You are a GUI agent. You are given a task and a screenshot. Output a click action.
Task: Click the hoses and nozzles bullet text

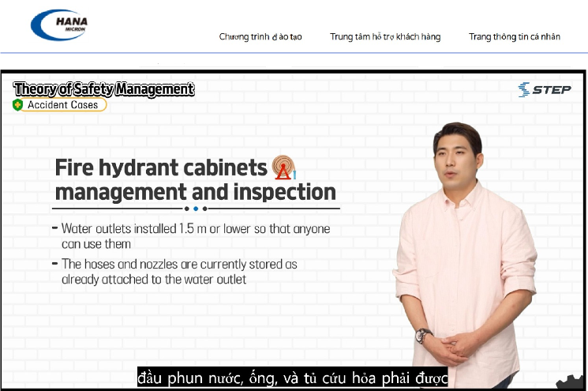180,272
